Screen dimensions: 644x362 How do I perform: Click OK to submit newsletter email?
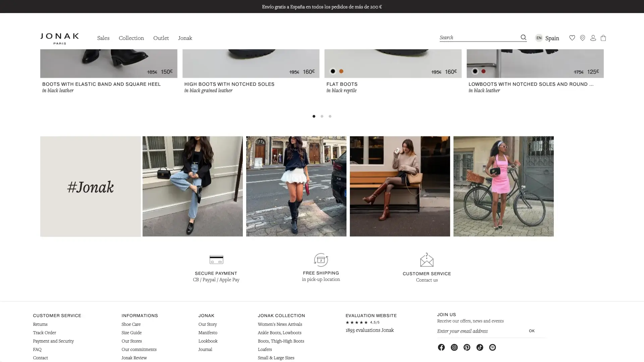[x=532, y=331]
